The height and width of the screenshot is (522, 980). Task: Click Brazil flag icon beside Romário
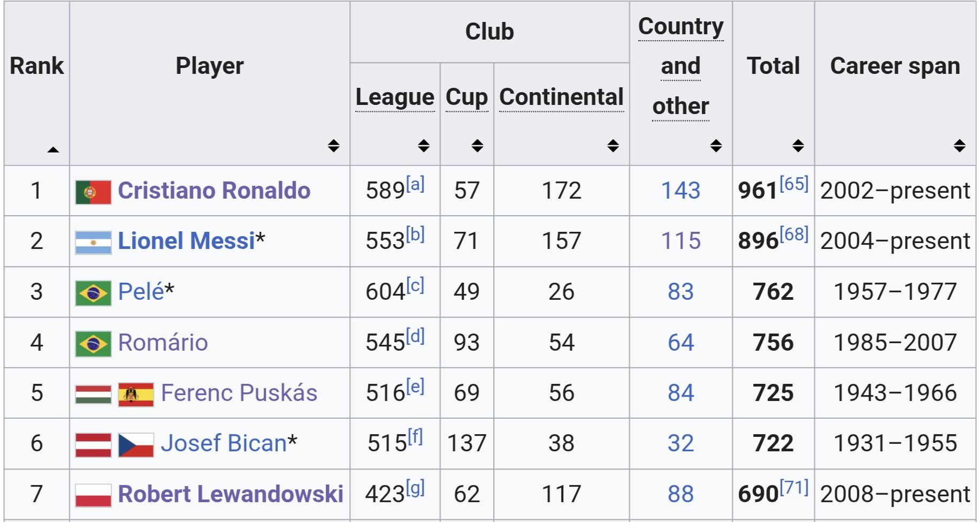[93, 343]
